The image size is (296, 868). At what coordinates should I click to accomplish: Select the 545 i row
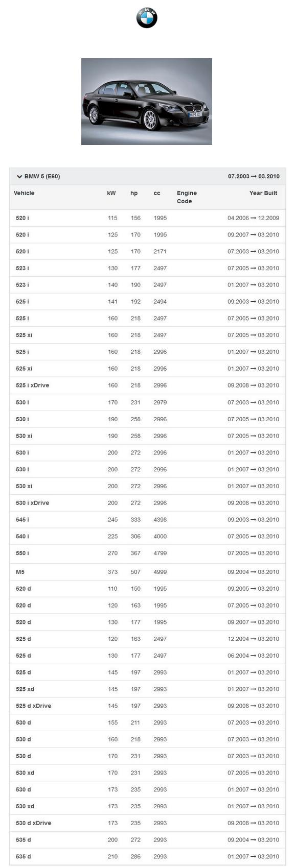pyautogui.click(x=148, y=520)
